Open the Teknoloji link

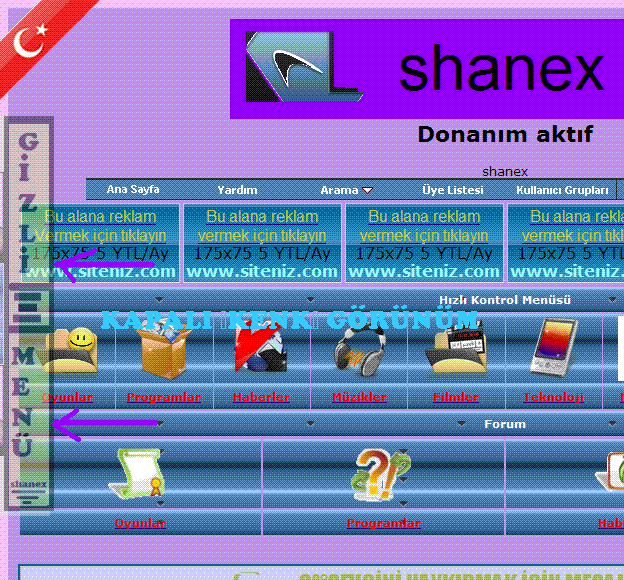point(554,397)
